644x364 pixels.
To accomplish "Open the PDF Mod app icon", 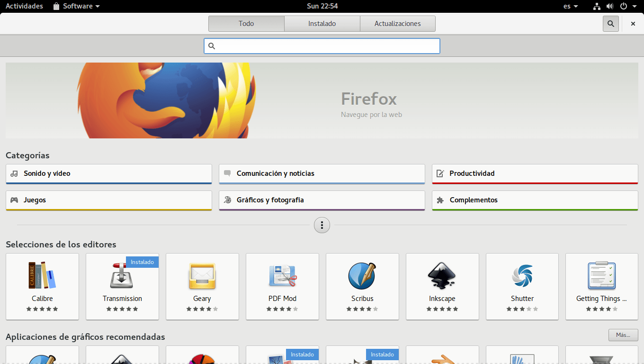I will 282,275.
